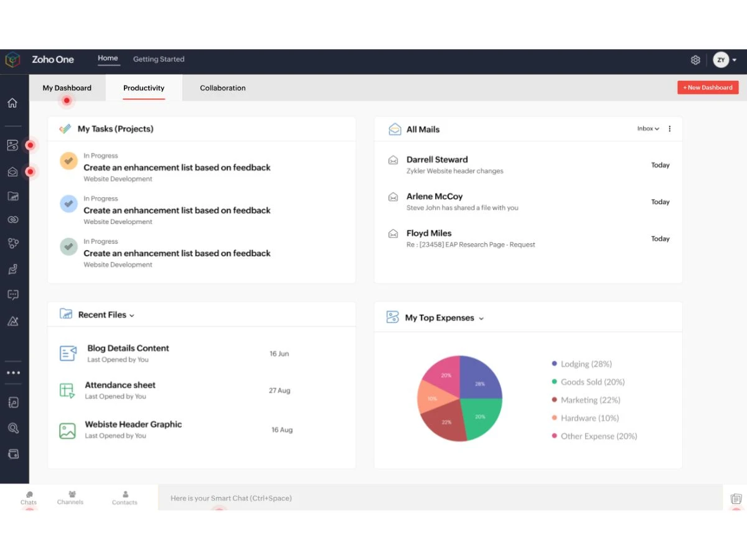Screen dimensions: 747x560
Task: Click the 27 Aug date text
Action: point(280,391)
